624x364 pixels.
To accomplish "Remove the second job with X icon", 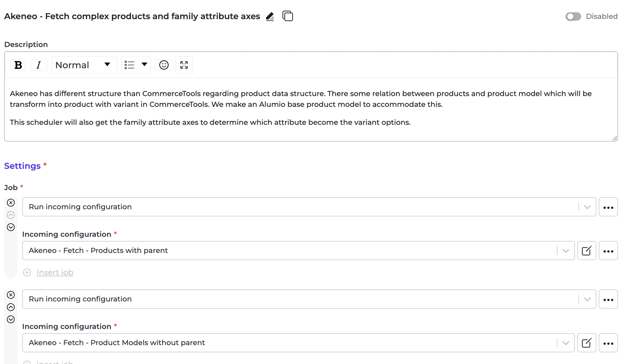I will pyautogui.click(x=11, y=295).
